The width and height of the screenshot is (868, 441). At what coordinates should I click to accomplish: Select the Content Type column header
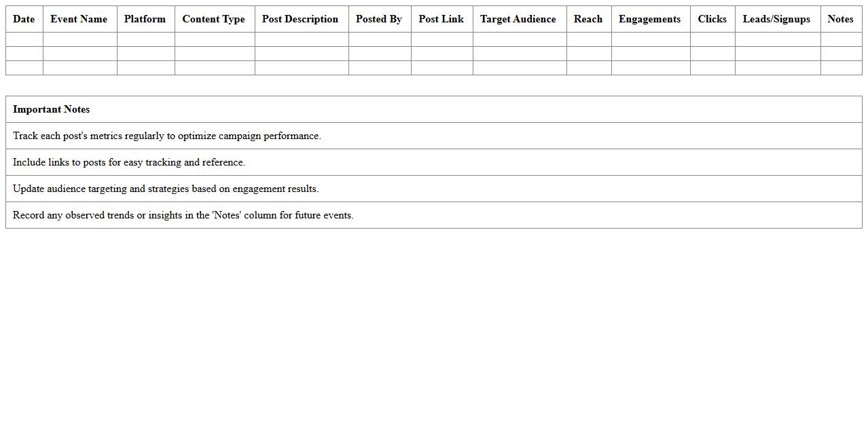(214, 19)
